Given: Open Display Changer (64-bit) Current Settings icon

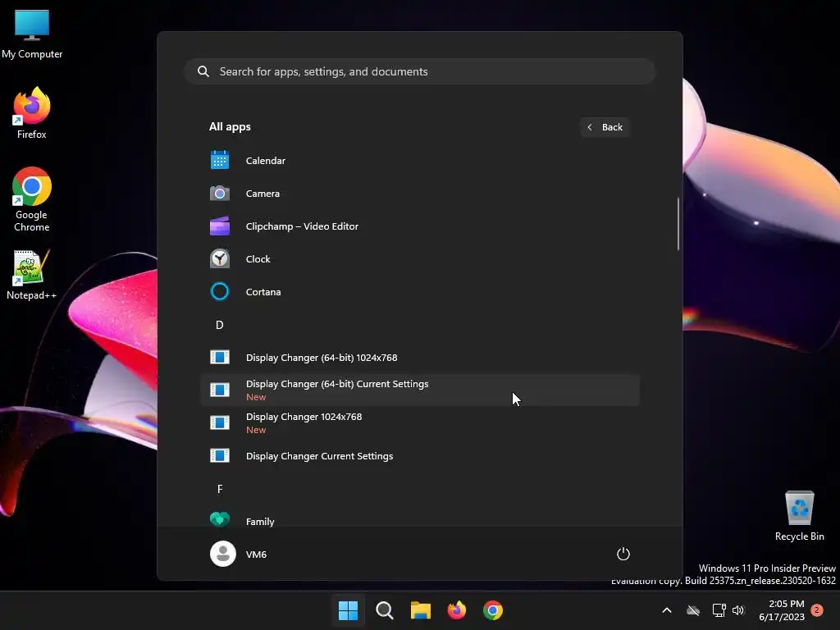Looking at the screenshot, I should click(x=220, y=390).
